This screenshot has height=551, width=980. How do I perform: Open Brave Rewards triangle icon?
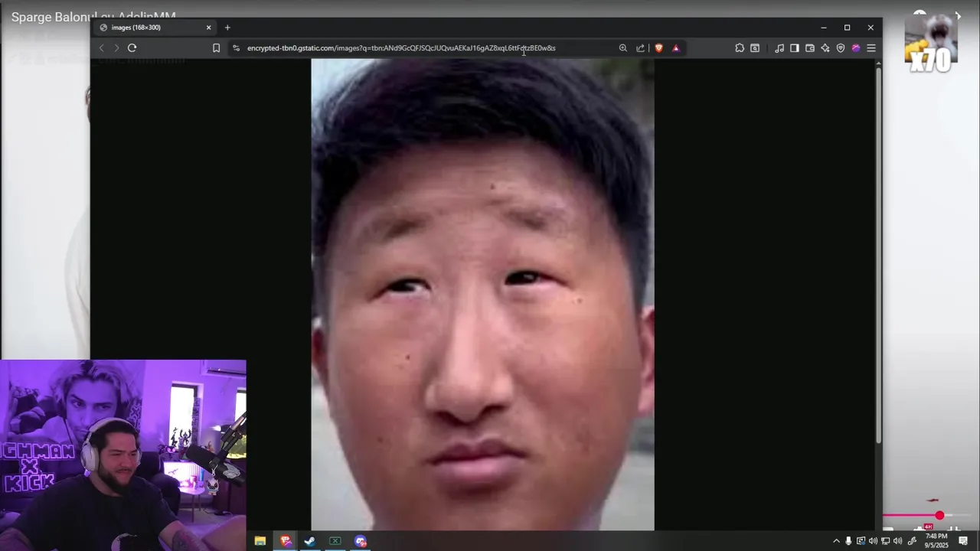675,47
